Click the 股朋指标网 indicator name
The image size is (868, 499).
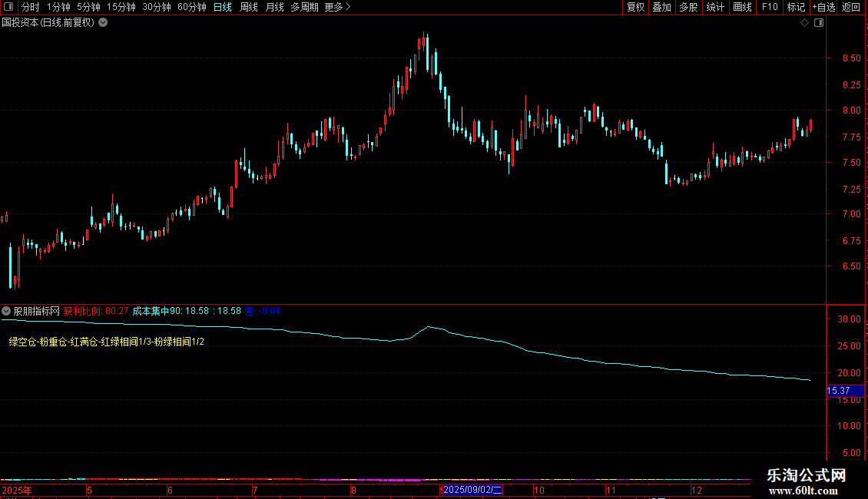(37, 311)
